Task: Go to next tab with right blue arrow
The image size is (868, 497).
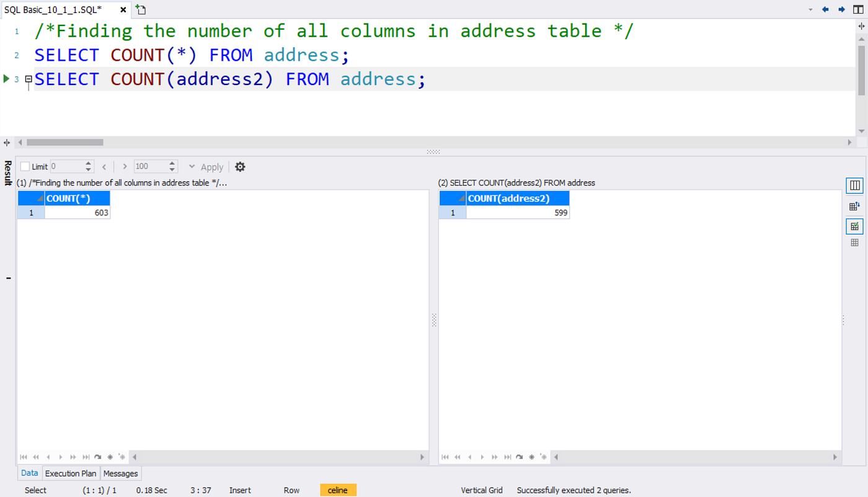Action: tap(841, 10)
